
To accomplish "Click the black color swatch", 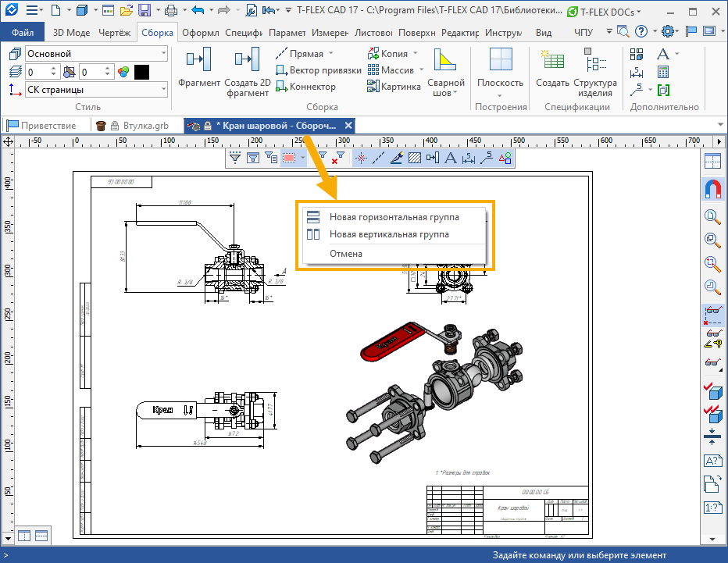I will [x=141, y=72].
